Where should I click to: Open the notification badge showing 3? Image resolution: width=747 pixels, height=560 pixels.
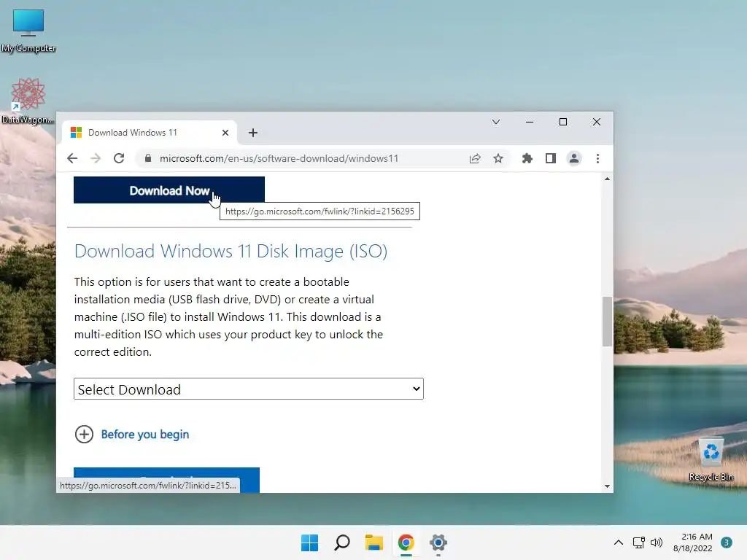(x=727, y=542)
